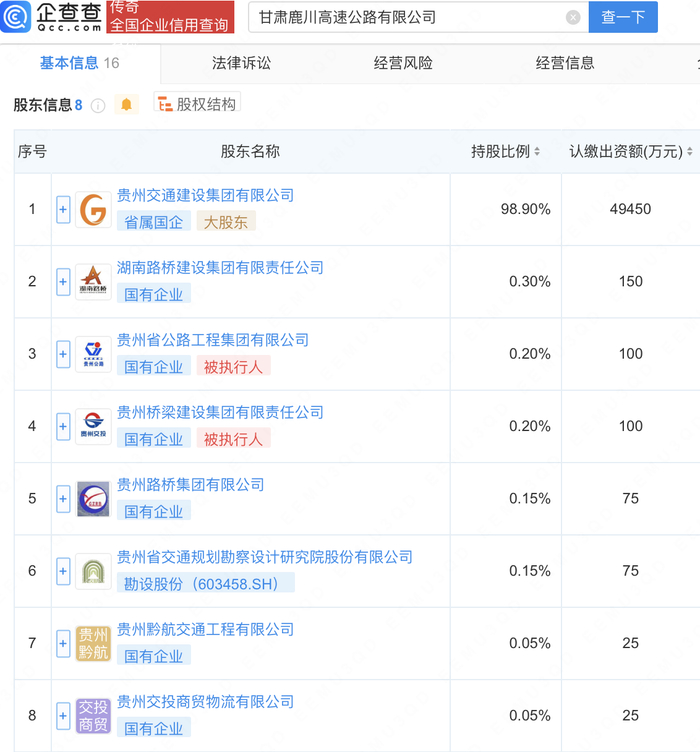Open the 股权结构 chart button
This screenshot has height=752, width=700.
pos(197,104)
